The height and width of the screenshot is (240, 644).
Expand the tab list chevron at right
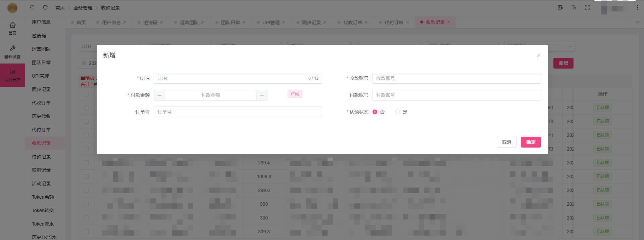click(x=638, y=22)
